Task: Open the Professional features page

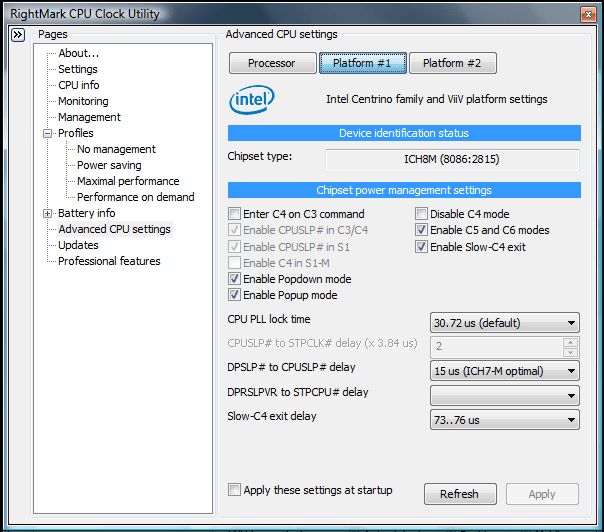Action: (109, 261)
